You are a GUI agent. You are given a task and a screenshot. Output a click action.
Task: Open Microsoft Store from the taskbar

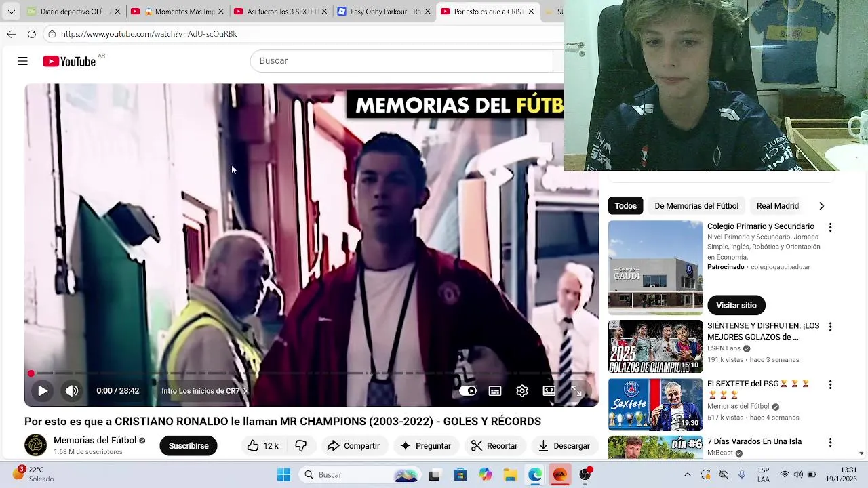click(460, 475)
